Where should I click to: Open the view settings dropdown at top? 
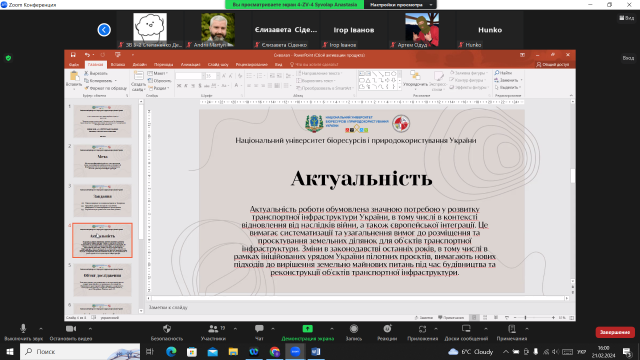coord(401,5)
